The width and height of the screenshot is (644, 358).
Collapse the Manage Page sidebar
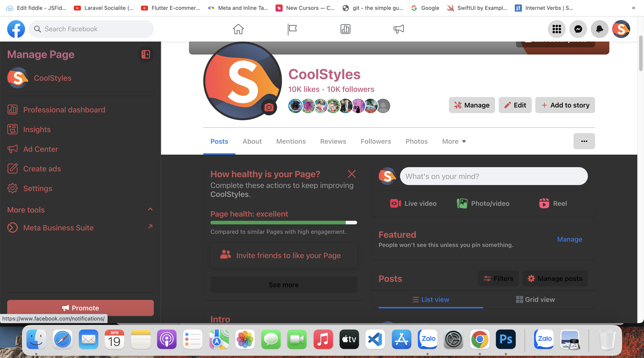(145, 54)
